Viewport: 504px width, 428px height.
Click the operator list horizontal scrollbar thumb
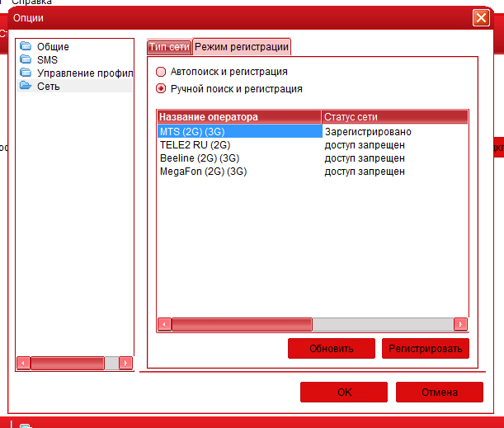242,325
